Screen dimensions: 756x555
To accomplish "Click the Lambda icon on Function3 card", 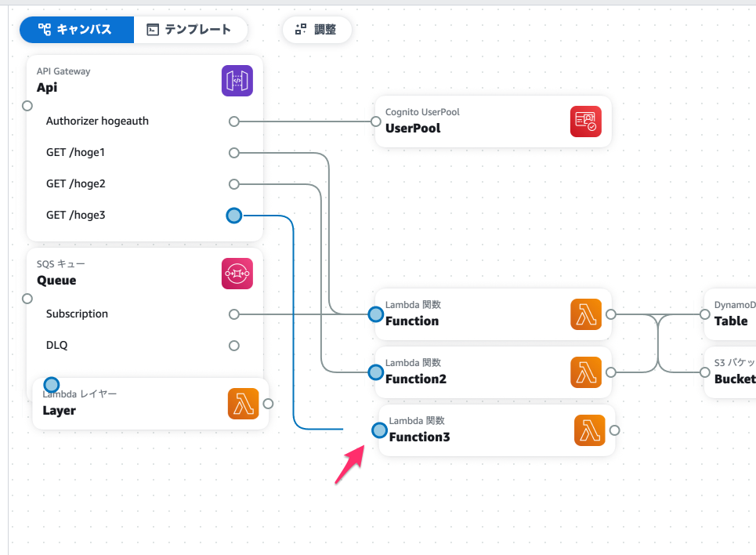I will point(590,430).
